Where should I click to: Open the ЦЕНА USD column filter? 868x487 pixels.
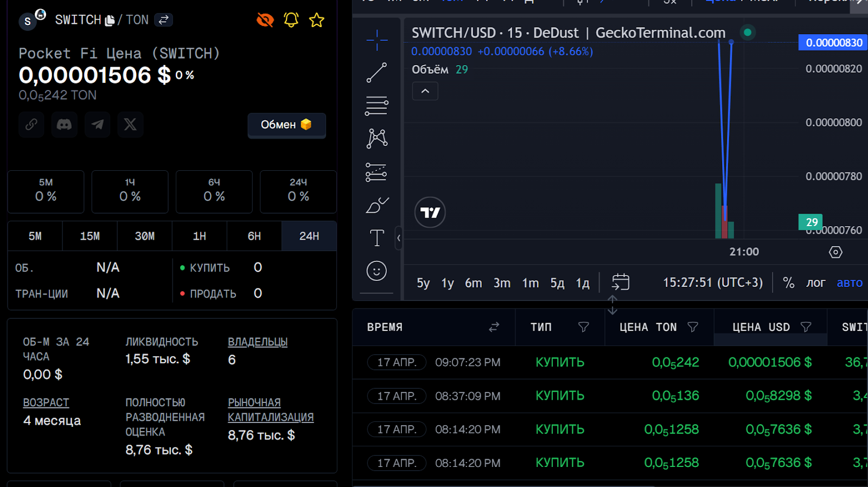pyautogui.click(x=806, y=327)
